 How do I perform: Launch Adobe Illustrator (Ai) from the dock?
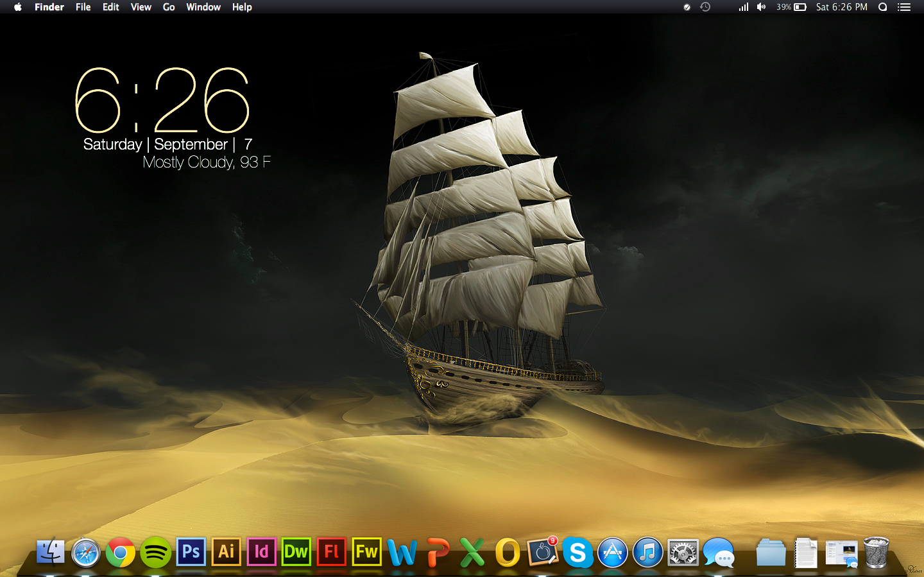(x=227, y=551)
